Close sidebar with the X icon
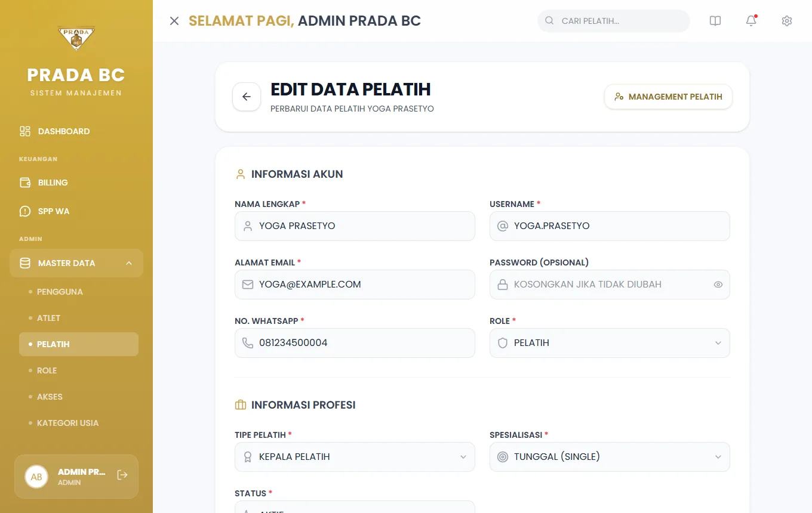 click(x=174, y=21)
